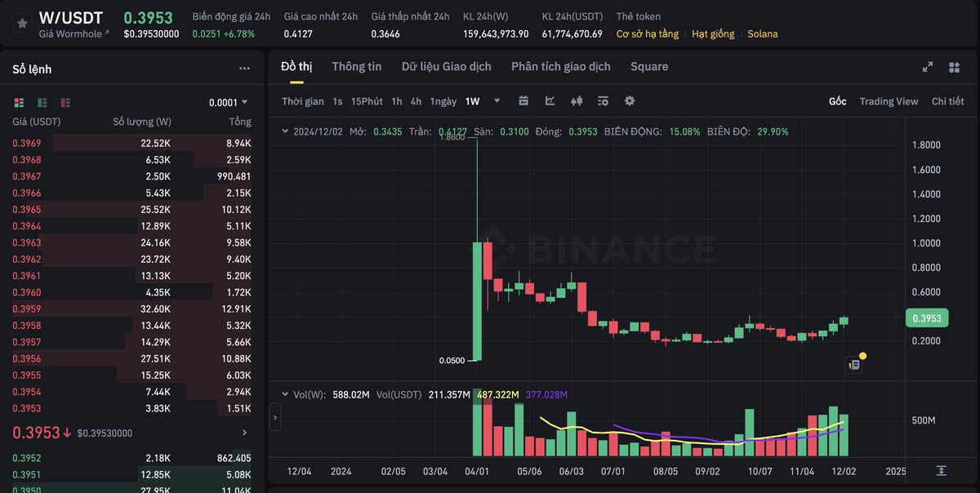Click the latest 12/02 volume bar
The image size is (980, 493).
[844, 435]
